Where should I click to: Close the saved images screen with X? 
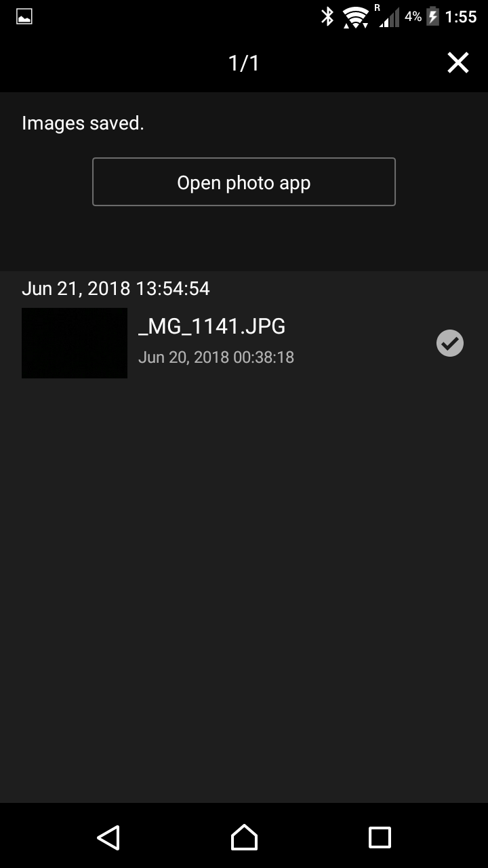458,63
